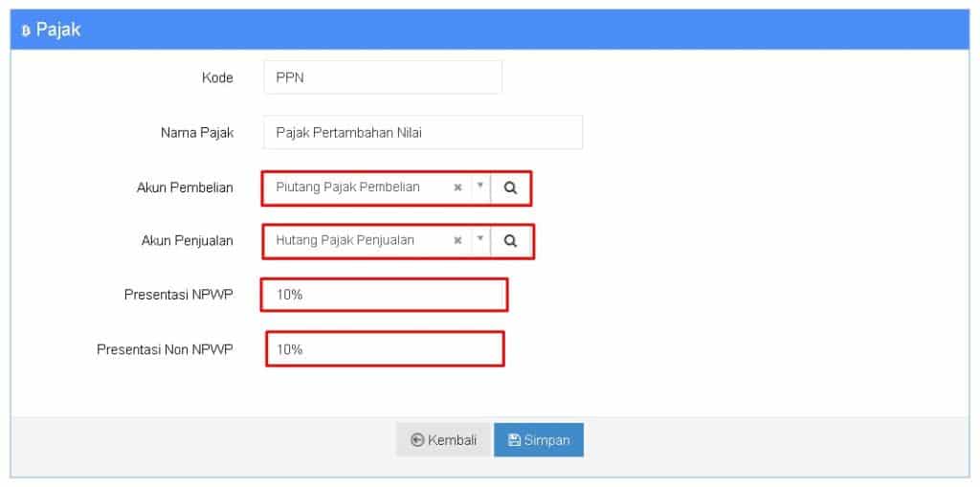
Task: Click the Kode field containing PPN
Action: (x=383, y=77)
